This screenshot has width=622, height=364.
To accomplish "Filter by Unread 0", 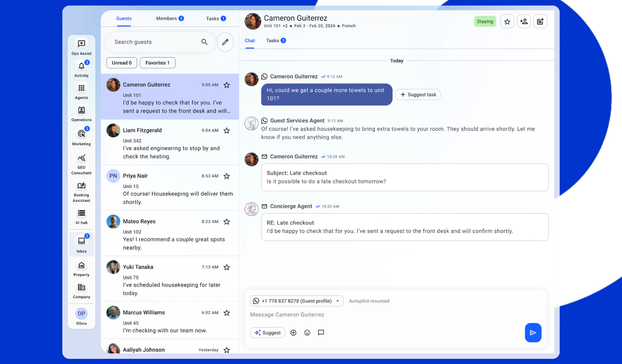I will (x=122, y=63).
